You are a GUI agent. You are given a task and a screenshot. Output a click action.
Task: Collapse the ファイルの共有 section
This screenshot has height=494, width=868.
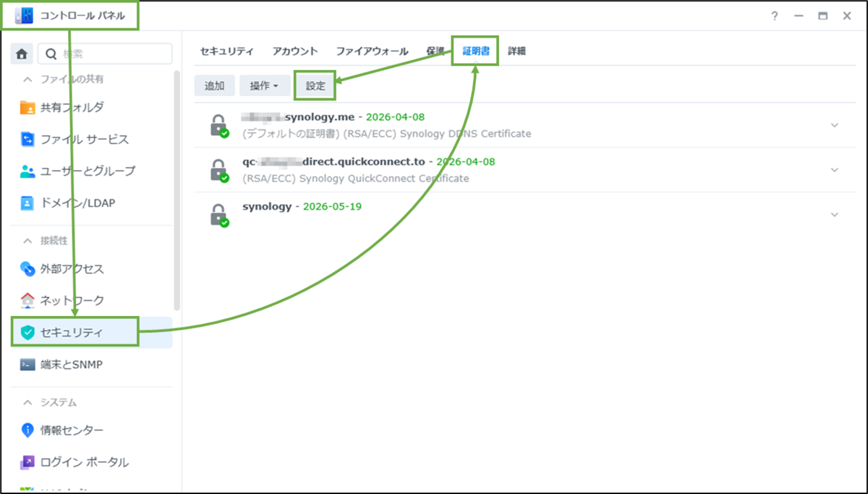28,79
